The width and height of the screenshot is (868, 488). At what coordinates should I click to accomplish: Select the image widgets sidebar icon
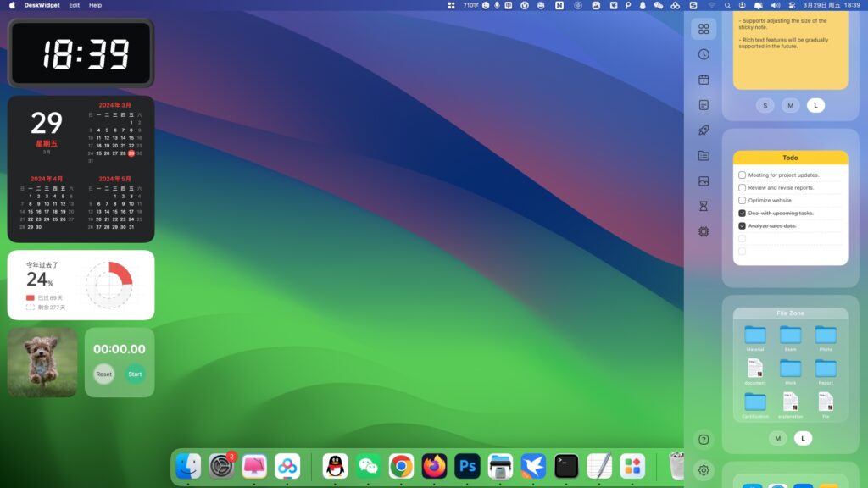coord(703,180)
